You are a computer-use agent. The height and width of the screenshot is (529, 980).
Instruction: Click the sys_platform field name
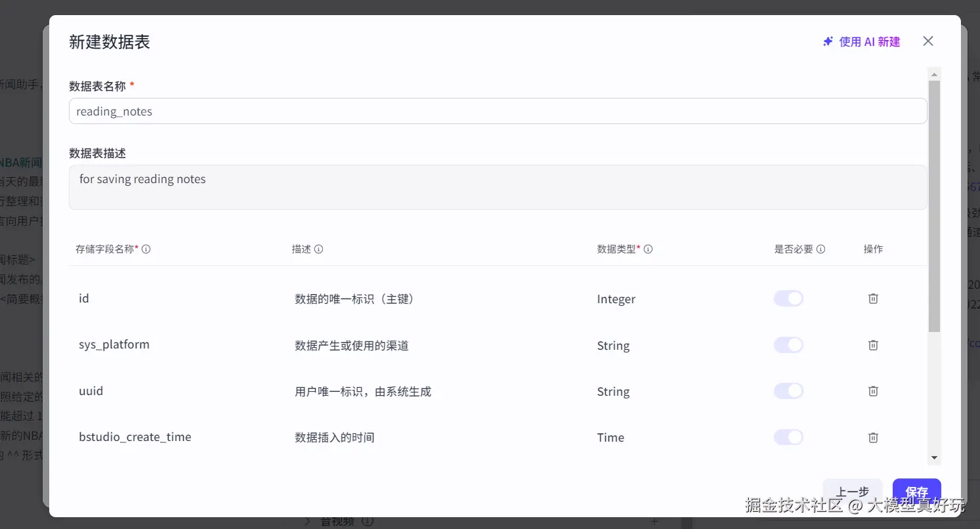pos(114,345)
